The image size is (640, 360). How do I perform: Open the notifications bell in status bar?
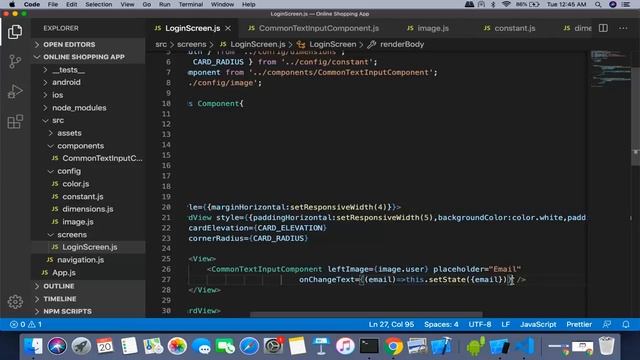[626, 324]
